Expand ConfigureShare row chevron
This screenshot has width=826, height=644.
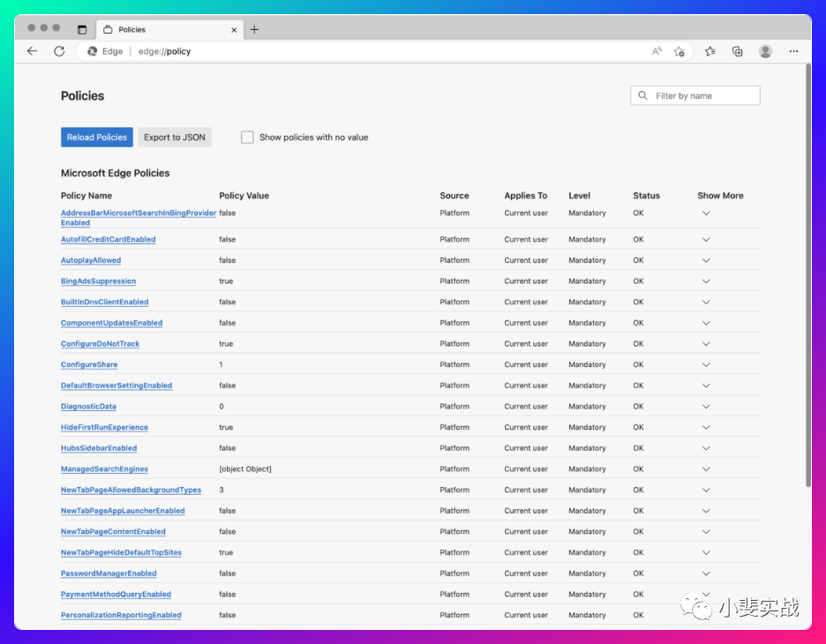706,364
